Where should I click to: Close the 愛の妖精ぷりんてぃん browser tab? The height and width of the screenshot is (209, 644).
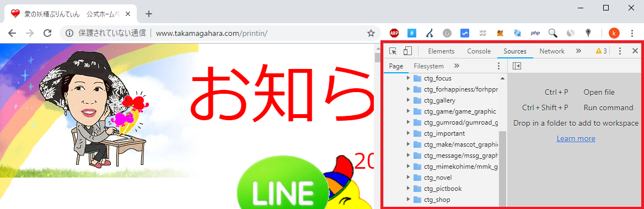coord(128,14)
